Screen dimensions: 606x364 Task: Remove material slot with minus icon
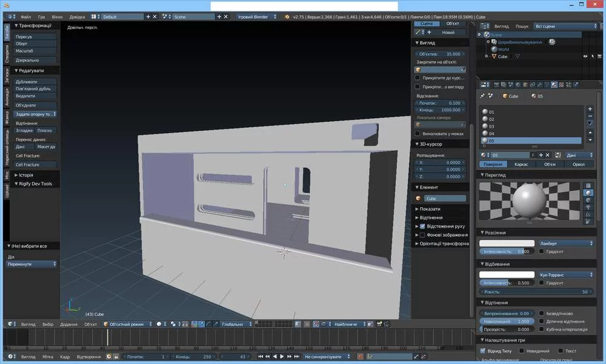coord(590,115)
